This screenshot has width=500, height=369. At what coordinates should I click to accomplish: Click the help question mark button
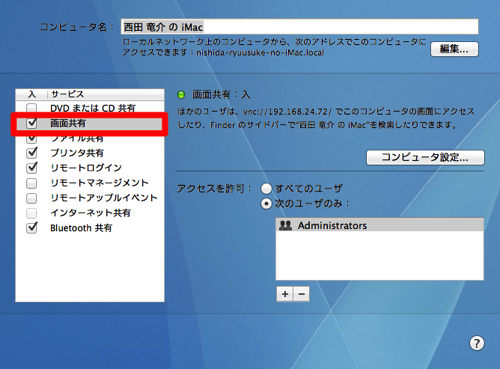(x=477, y=343)
